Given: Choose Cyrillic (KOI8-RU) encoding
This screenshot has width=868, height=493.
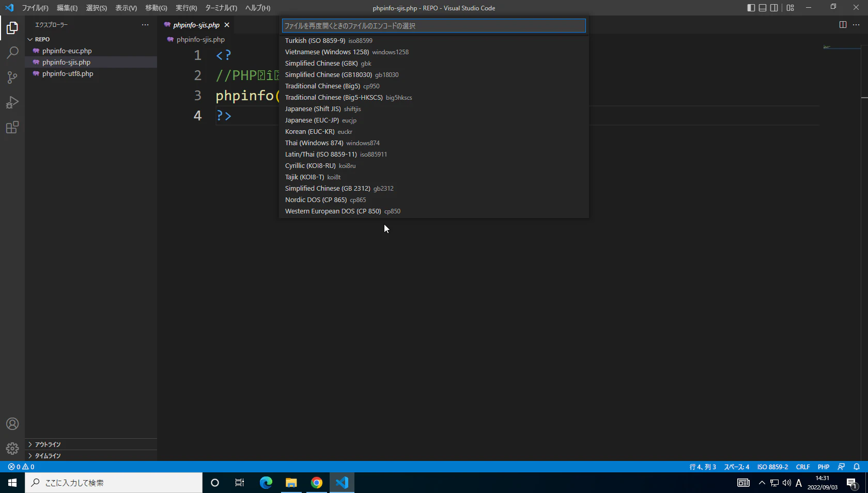Looking at the screenshot, I should pos(433,165).
